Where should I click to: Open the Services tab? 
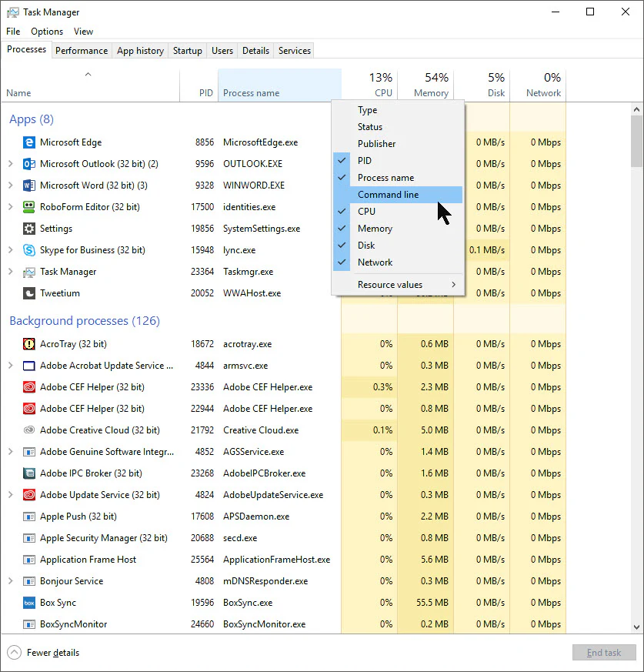(295, 51)
